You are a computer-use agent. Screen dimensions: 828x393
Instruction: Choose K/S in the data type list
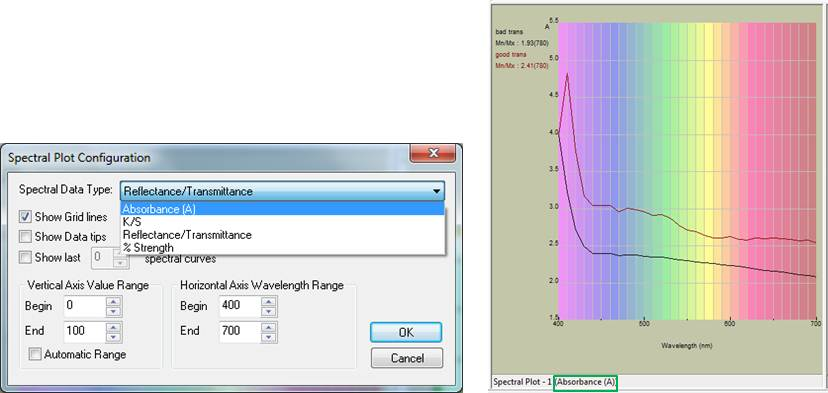point(283,222)
